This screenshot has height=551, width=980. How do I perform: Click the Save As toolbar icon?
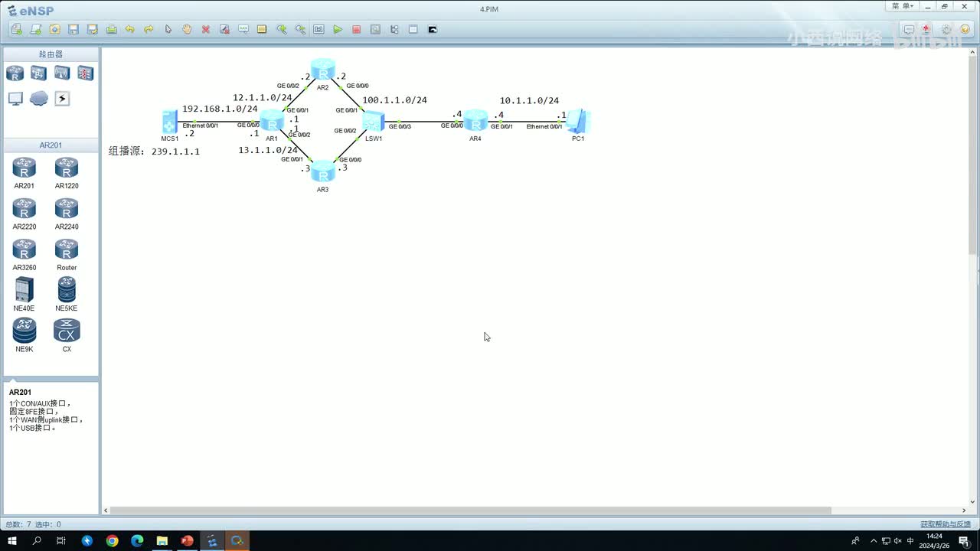pos(93,29)
